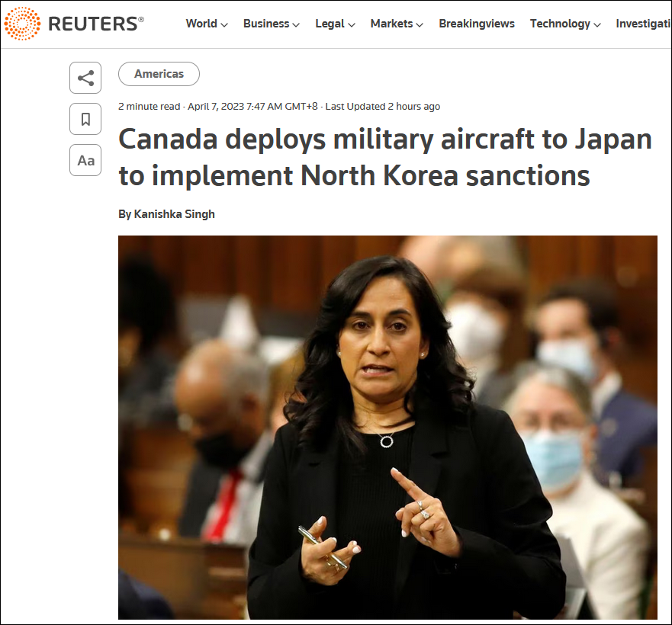Click the chevron next to Markets
Screen dimensions: 672x625
(420, 25)
